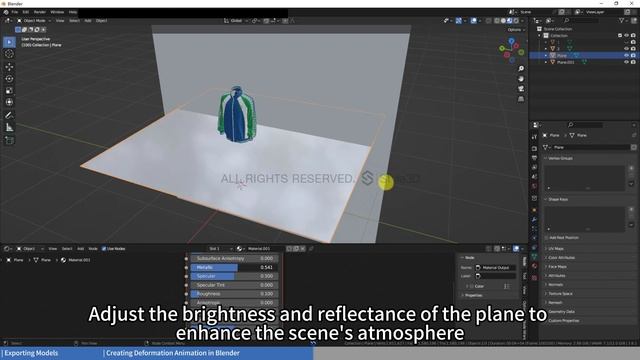Open the Render menu

(x=40, y=12)
